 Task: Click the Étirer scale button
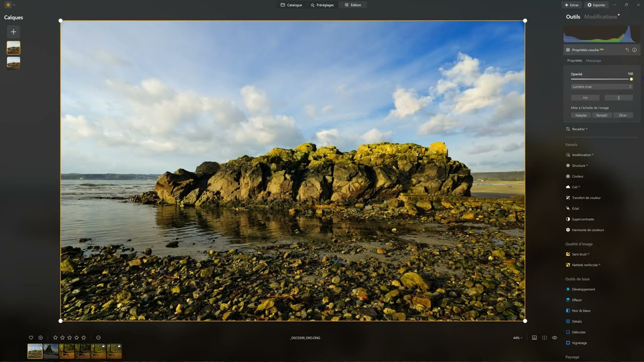[623, 115]
